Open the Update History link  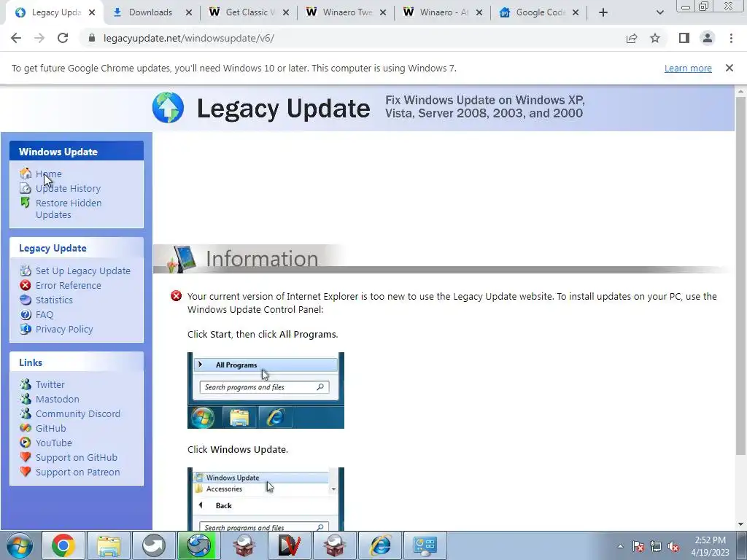tap(68, 189)
